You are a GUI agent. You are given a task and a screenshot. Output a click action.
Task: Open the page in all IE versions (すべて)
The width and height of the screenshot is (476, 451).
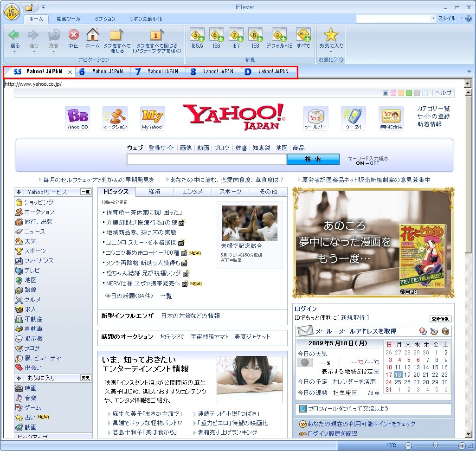303,35
